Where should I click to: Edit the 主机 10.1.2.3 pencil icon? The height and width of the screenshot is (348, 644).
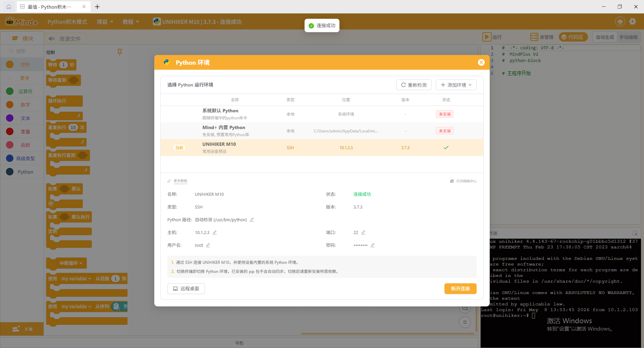[x=215, y=232]
